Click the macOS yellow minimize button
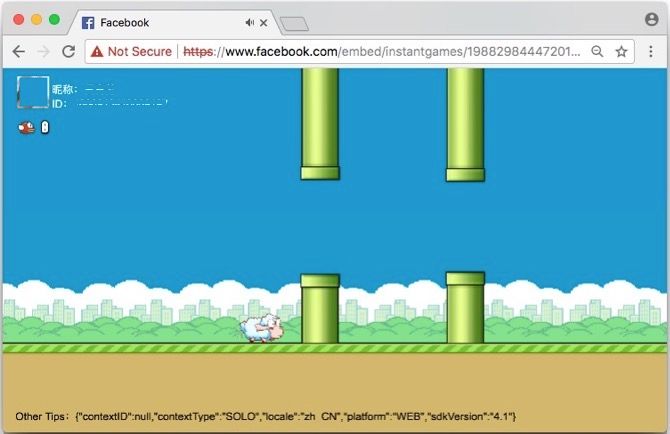The image size is (670, 434). 36,19
